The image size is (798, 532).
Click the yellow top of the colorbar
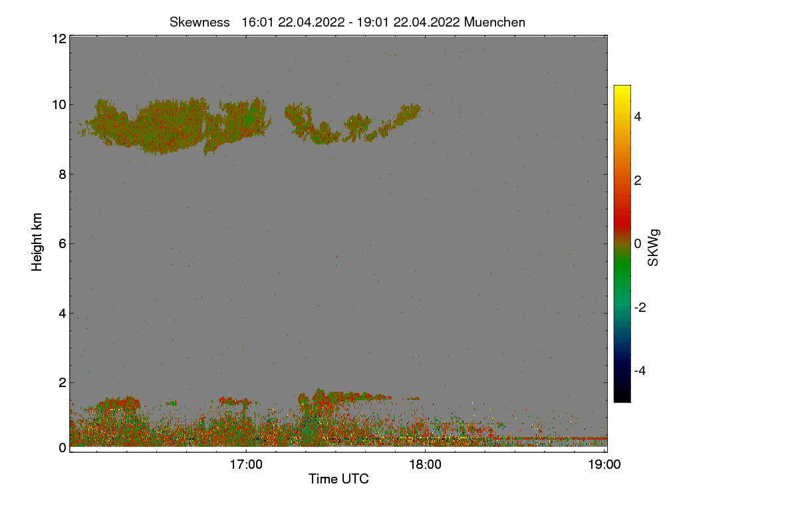(x=622, y=90)
